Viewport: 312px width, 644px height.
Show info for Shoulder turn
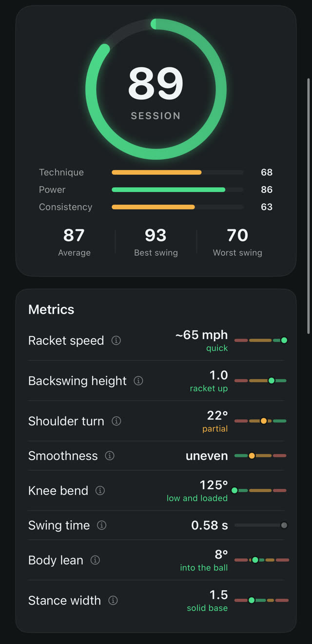(x=116, y=421)
